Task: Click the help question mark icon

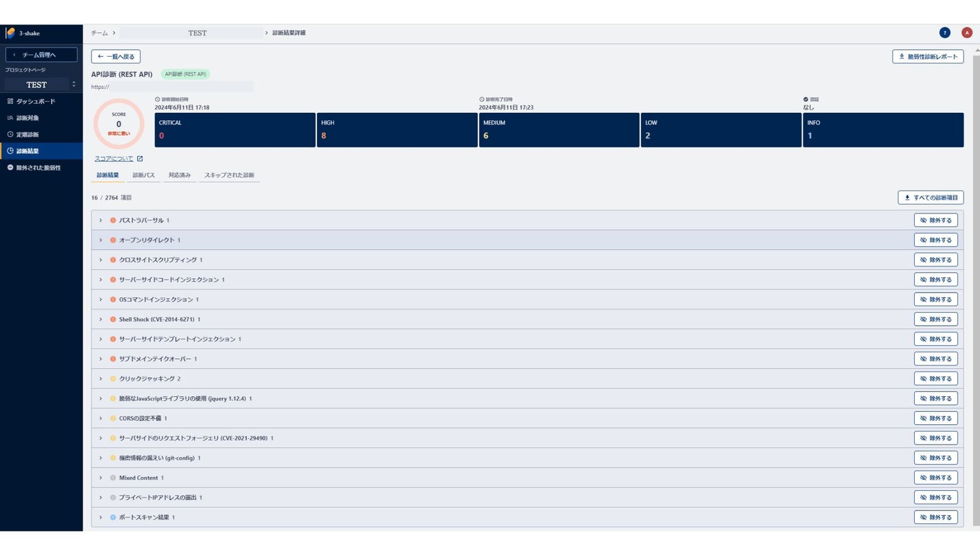Action: 944,33
